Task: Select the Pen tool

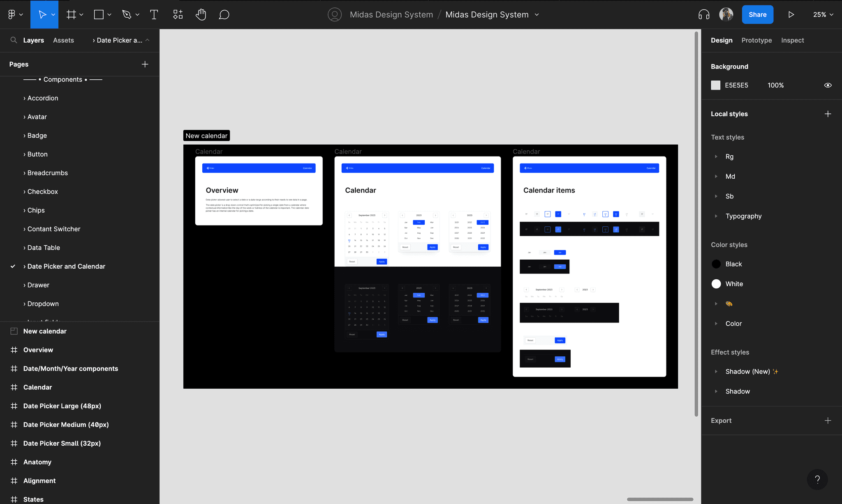Action: [x=127, y=15]
